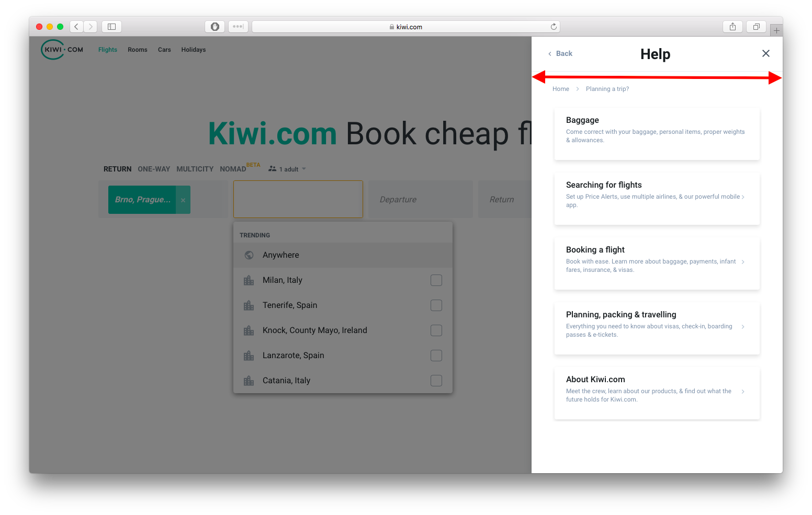The image size is (812, 515).
Task: Click the globe icon beside Anywhere
Action: tap(249, 255)
